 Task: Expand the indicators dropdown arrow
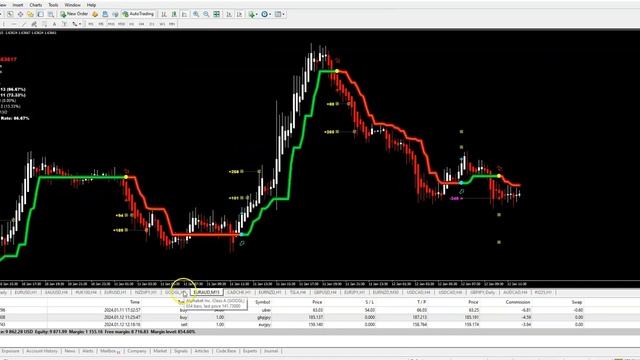[257, 14]
